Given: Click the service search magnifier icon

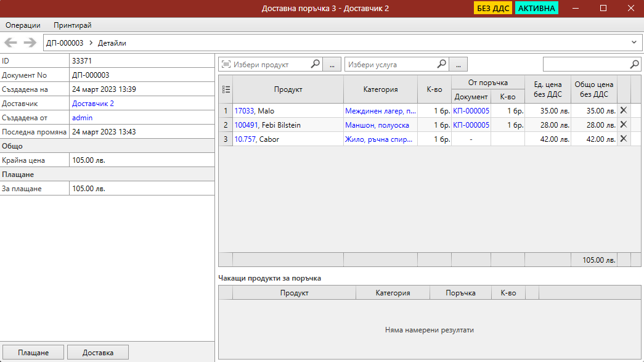Looking at the screenshot, I should [x=441, y=64].
